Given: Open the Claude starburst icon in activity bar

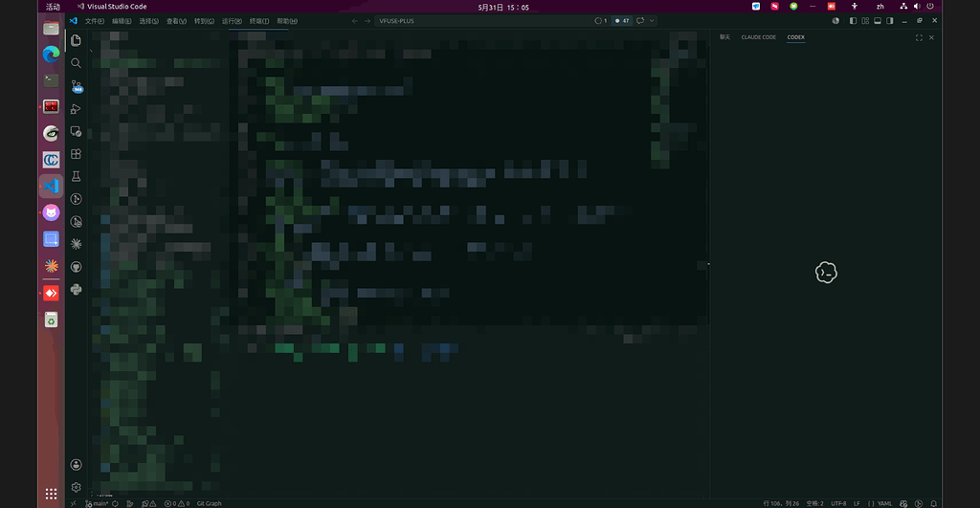Looking at the screenshot, I should (76, 244).
